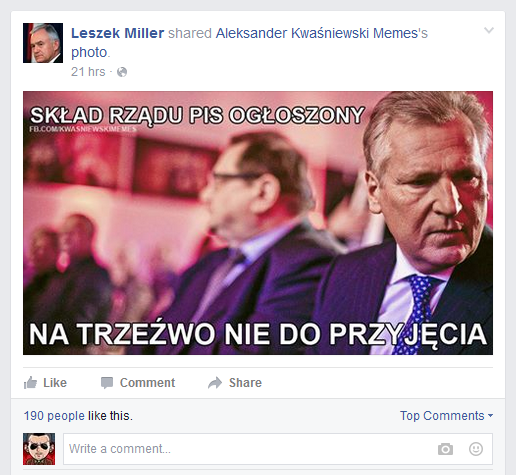This screenshot has width=516, height=475.
Task: Open the emoji smiley picker
Action: coord(476,449)
